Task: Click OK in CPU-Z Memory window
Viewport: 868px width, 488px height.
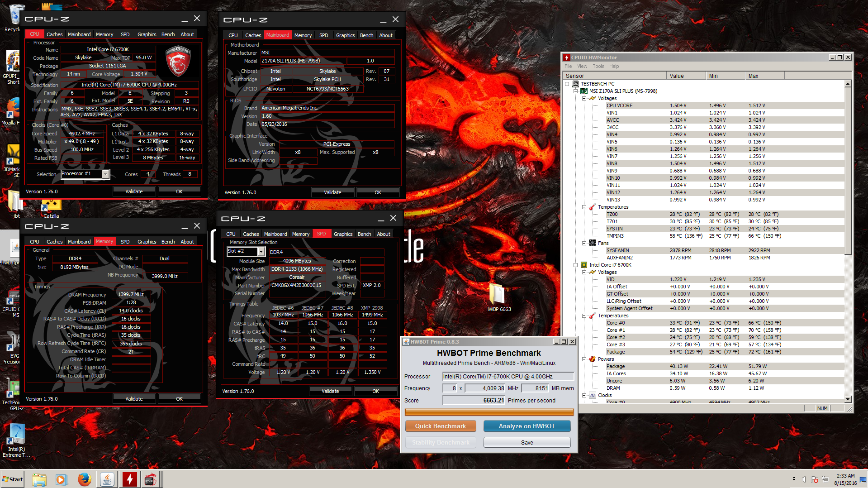Action: pos(179,399)
